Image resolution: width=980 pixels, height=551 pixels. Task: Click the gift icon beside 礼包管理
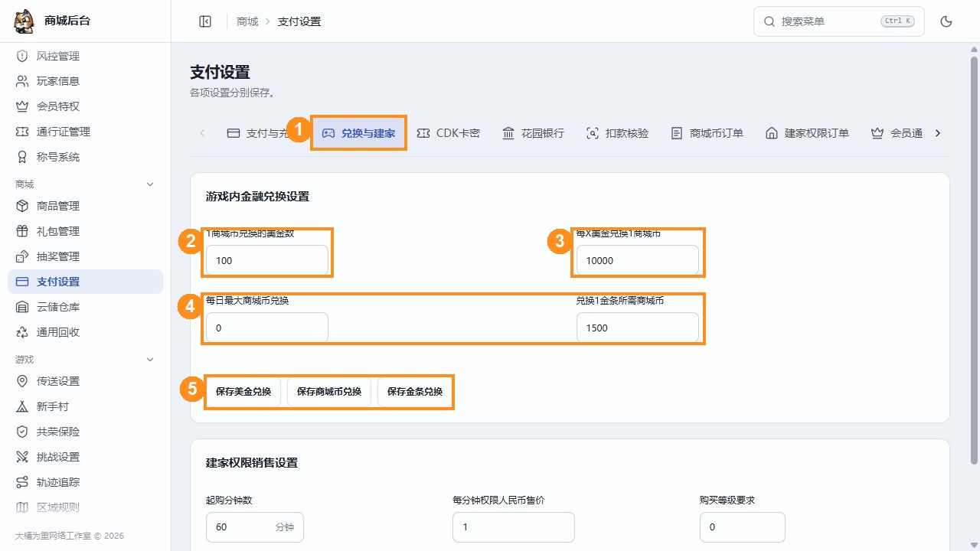tap(22, 231)
